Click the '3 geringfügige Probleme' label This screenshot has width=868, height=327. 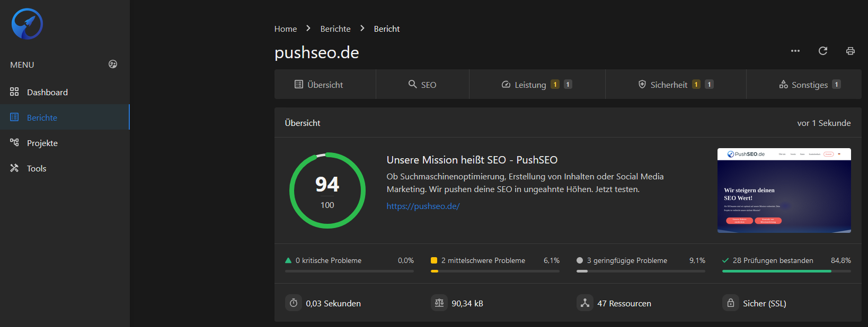[x=627, y=260]
